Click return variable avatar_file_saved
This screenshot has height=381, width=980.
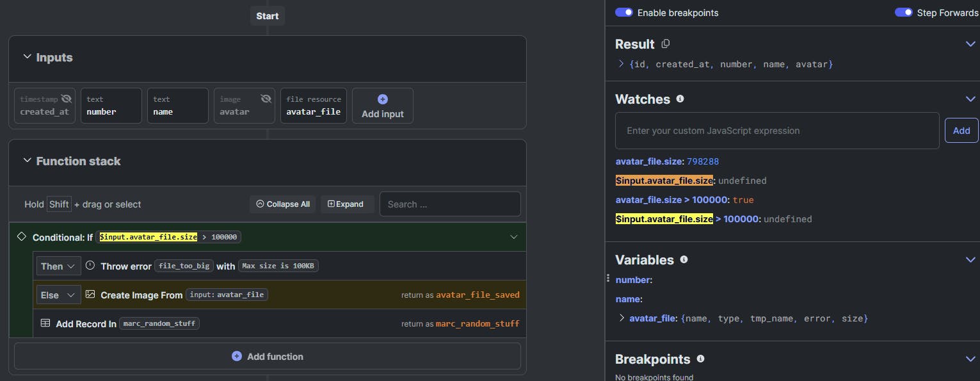478,295
